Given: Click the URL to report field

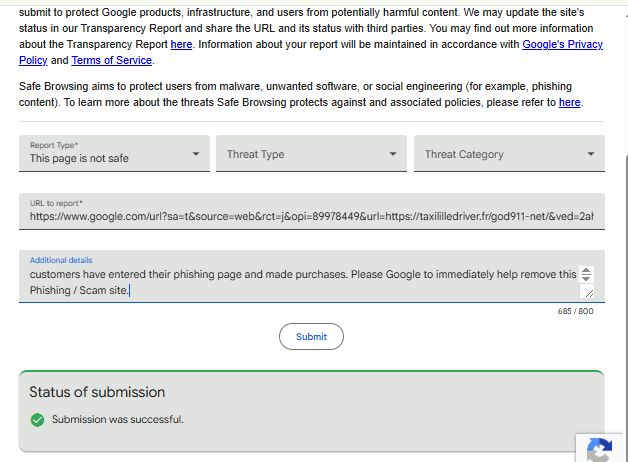Looking at the screenshot, I should 311,215.
